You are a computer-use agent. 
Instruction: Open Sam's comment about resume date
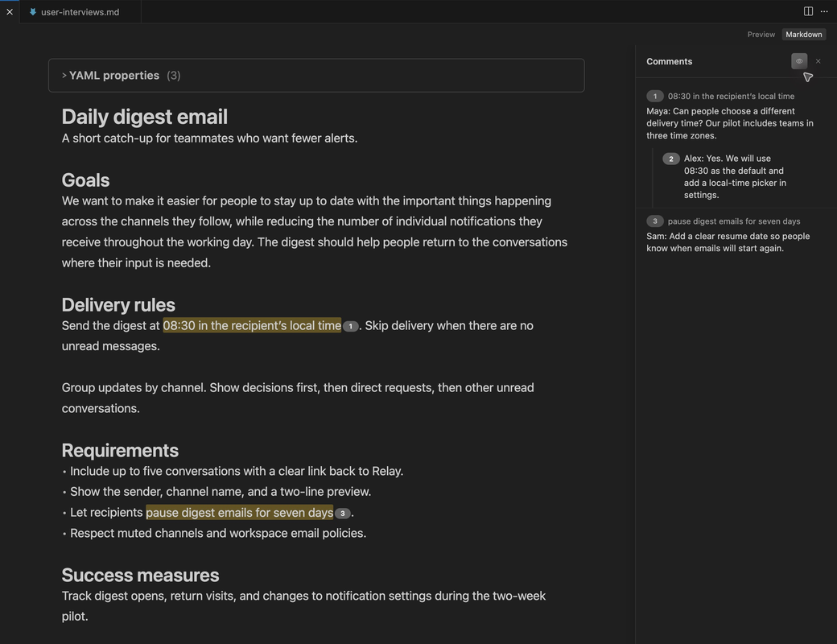(728, 242)
